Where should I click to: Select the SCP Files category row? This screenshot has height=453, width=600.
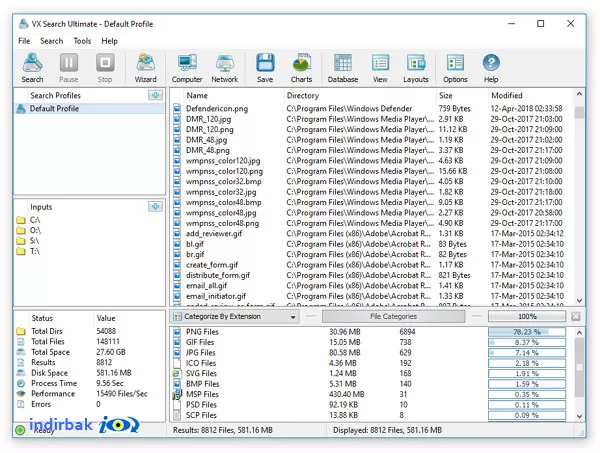click(371, 415)
